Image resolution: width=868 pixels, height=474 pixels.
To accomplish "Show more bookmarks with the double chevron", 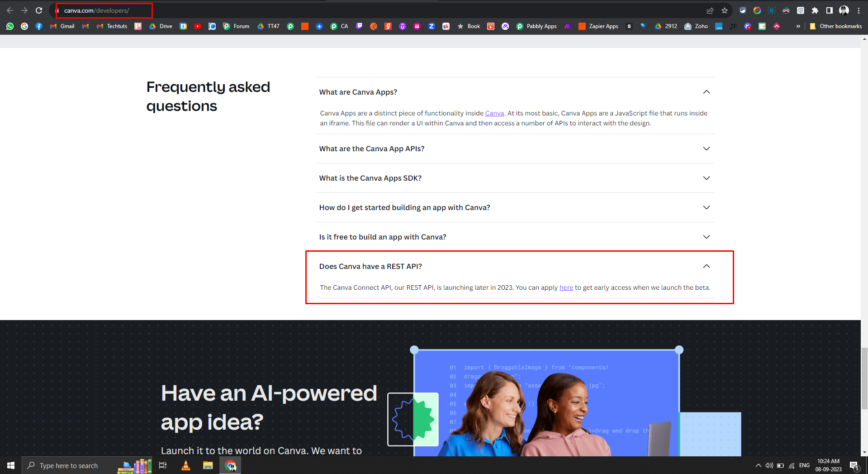I will tap(798, 26).
